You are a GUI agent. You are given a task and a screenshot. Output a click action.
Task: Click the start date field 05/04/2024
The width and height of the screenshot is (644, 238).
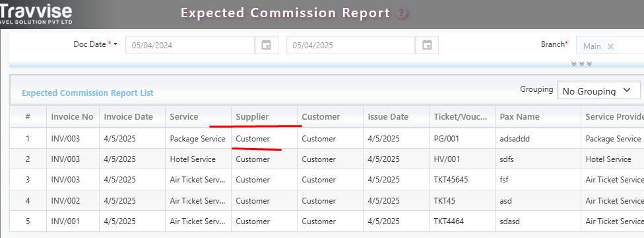pyautogui.click(x=190, y=45)
